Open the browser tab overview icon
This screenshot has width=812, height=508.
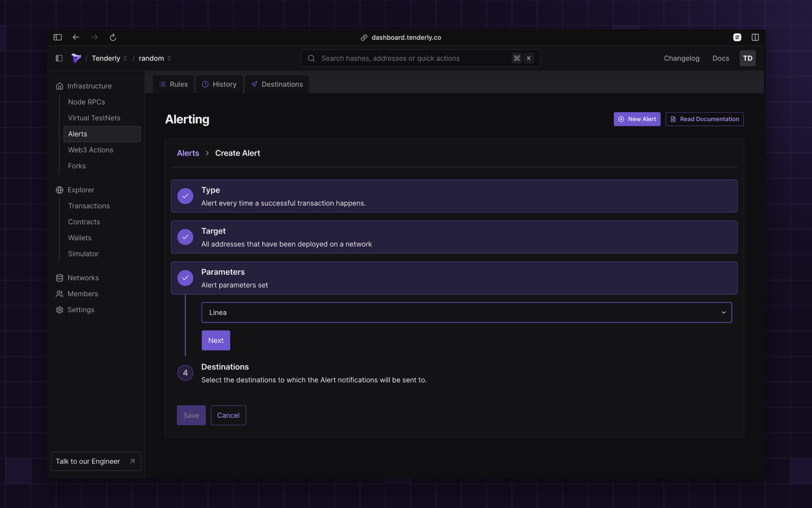[737, 37]
